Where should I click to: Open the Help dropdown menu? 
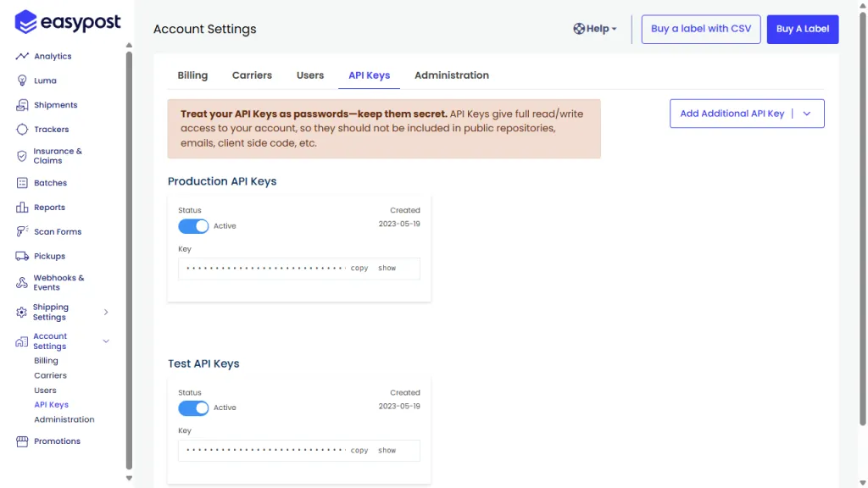[x=594, y=28]
